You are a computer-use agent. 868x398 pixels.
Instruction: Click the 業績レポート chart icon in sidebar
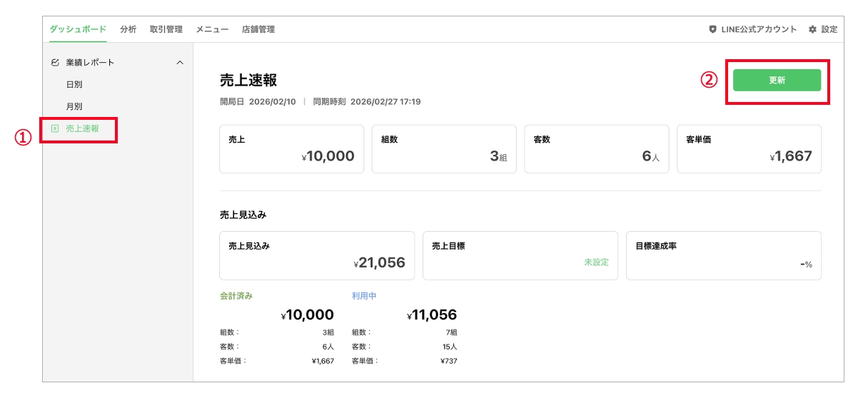[56, 63]
